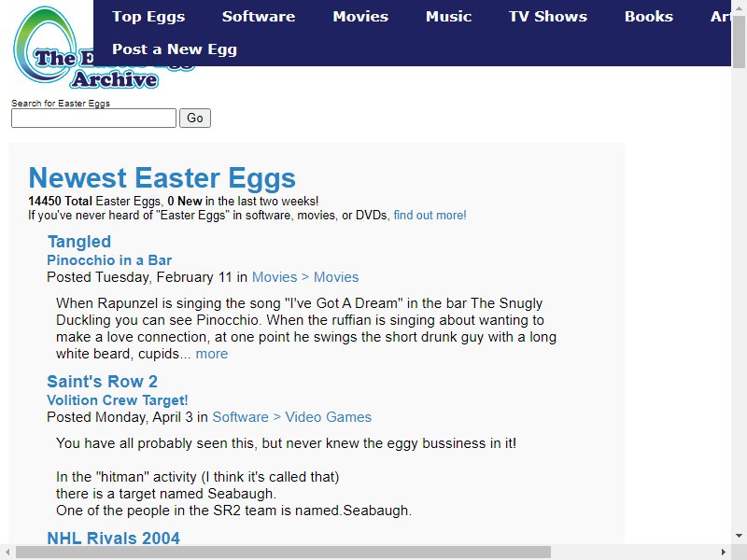Viewport: 747px width, 560px height.
Task: Open the TV Shows category
Action: pos(548,17)
